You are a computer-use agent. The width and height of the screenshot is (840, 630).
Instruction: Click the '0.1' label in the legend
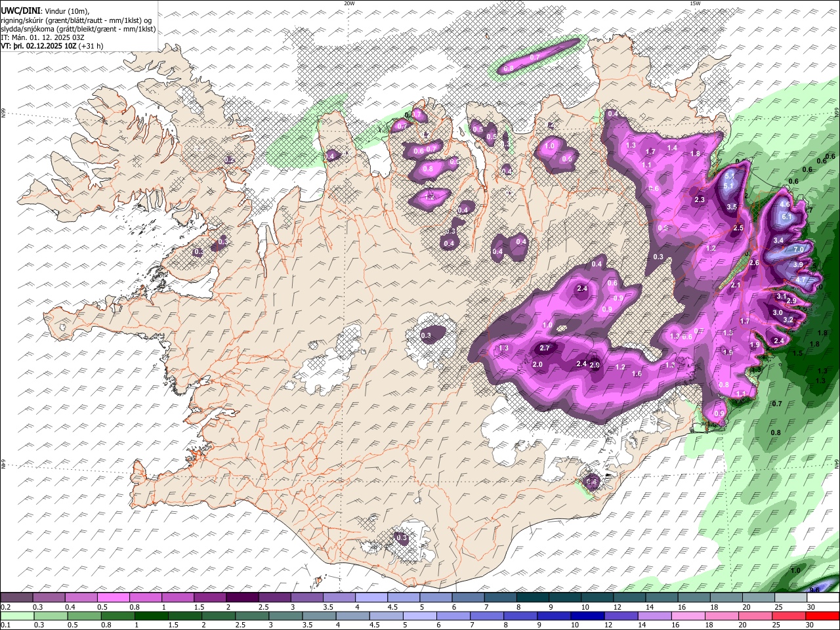tap(5, 625)
